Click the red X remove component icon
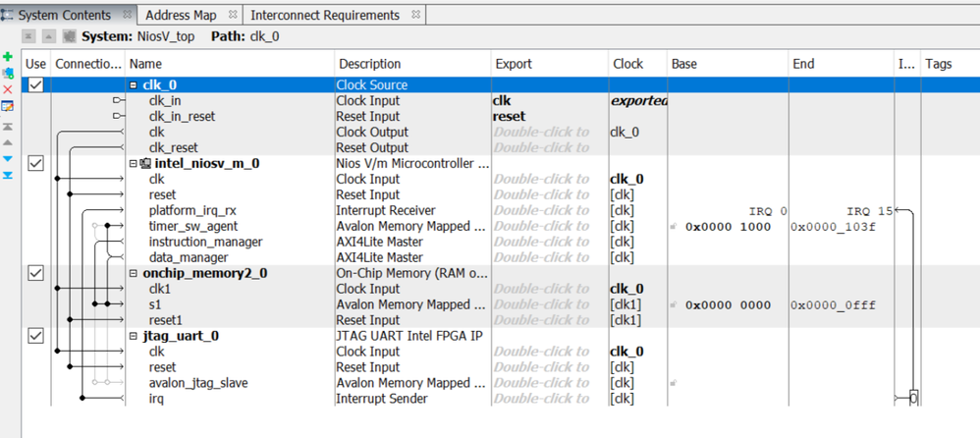Image resolution: width=980 pixels, height=438 pixels. pos(8,89)
